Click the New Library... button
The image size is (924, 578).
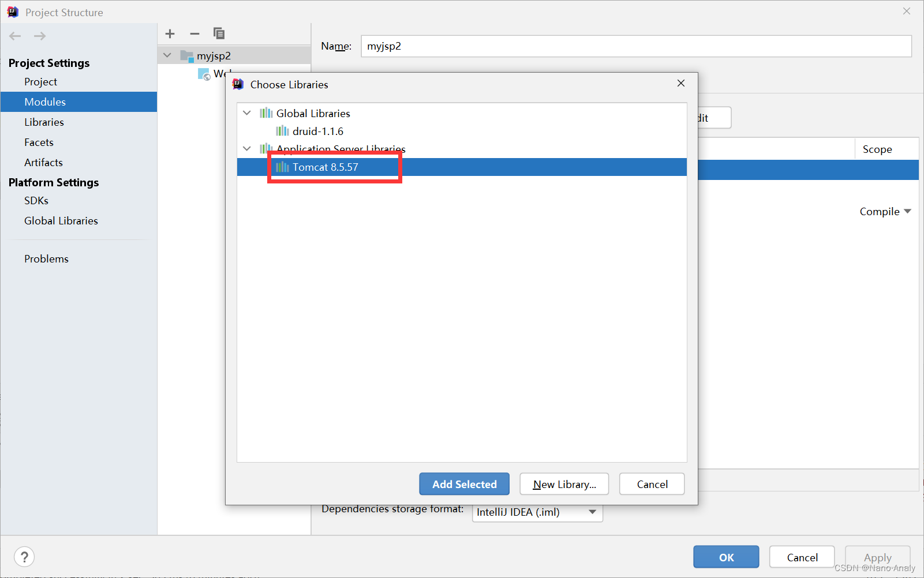[564, 484]
